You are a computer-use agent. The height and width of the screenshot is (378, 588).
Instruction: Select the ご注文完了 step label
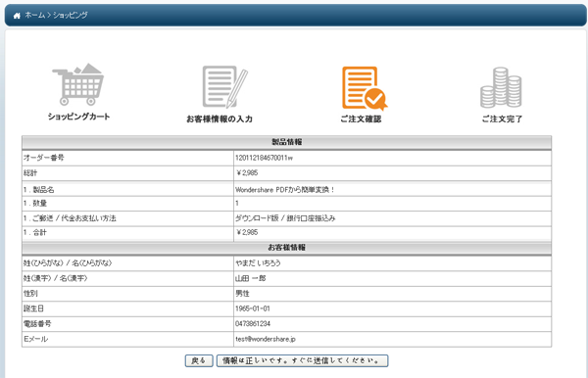point(502,119)
